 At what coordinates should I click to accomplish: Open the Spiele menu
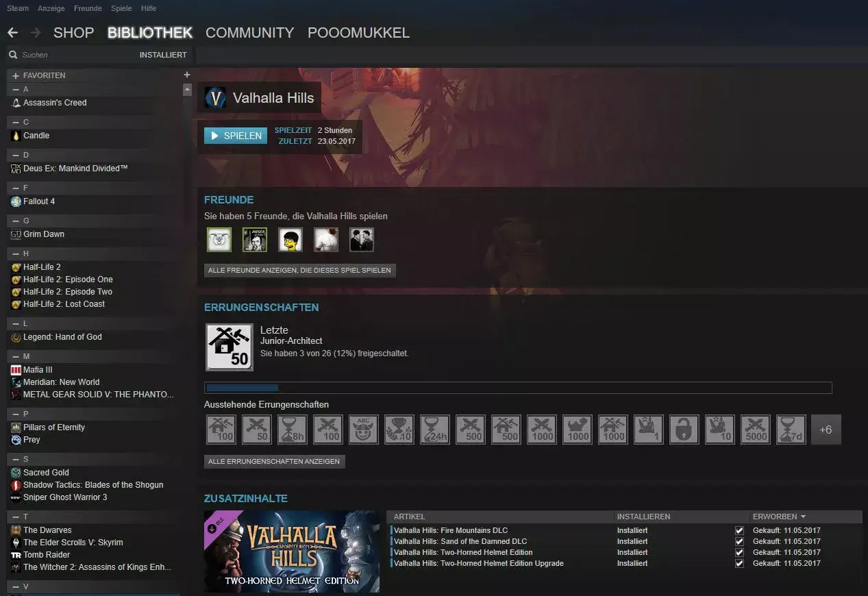click(x=121, y=8)
